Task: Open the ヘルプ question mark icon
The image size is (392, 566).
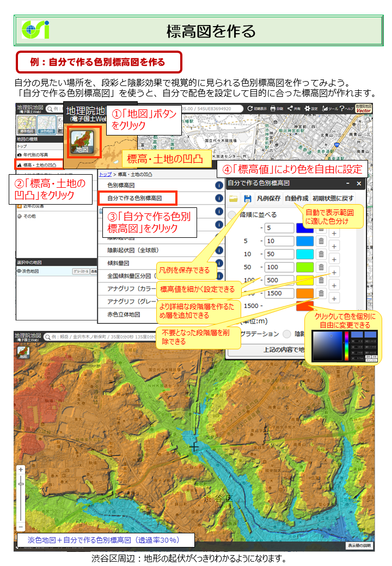Action: click(x=342, y=108)
